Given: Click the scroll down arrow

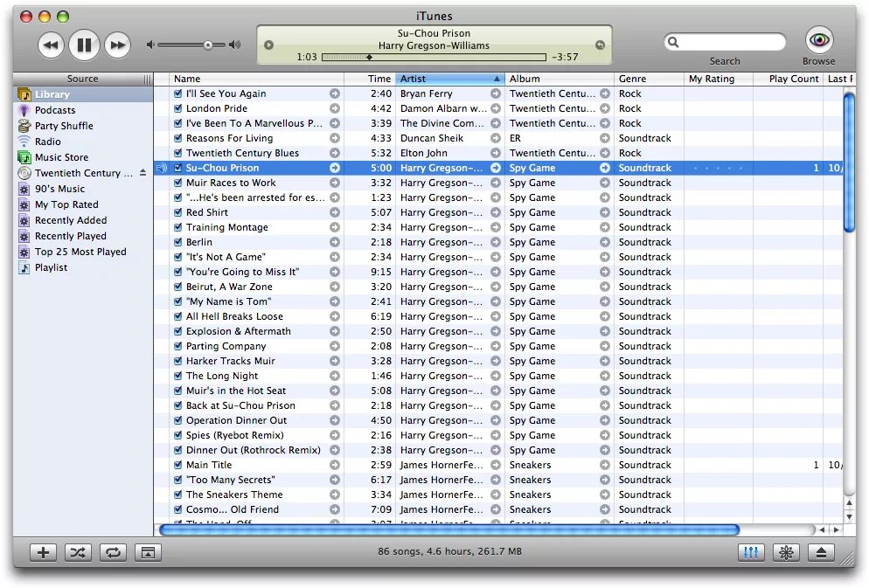Looking at the screenshot, I should tap(849, 516).
